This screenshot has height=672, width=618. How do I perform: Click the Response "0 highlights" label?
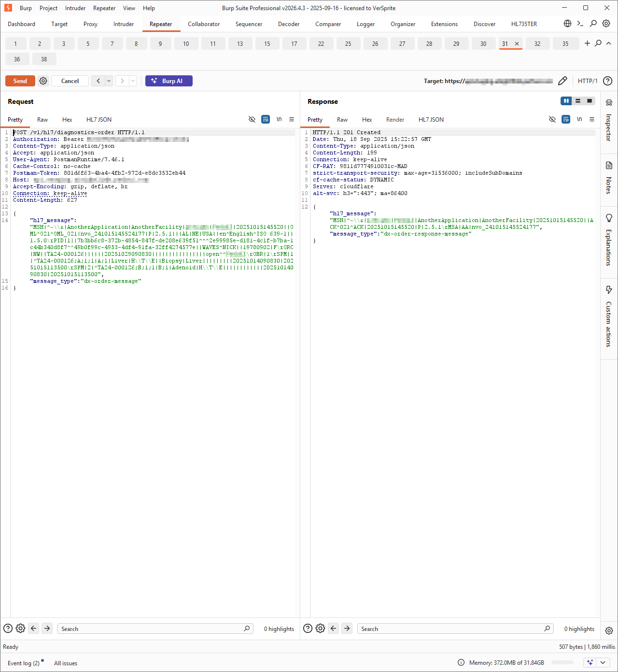coord(579,629)
